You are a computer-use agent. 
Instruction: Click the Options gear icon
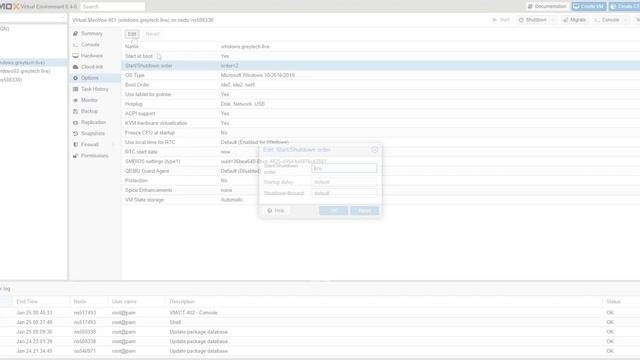tap(76, 78)
